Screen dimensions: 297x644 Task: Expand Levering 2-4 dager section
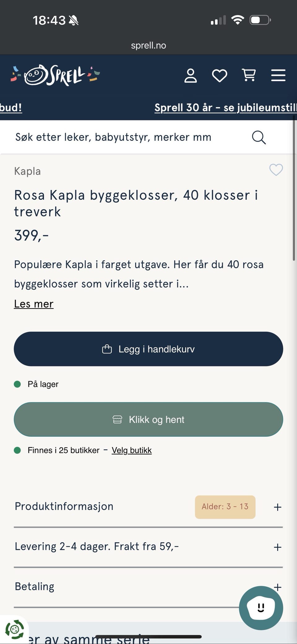[x=277, y=547]
